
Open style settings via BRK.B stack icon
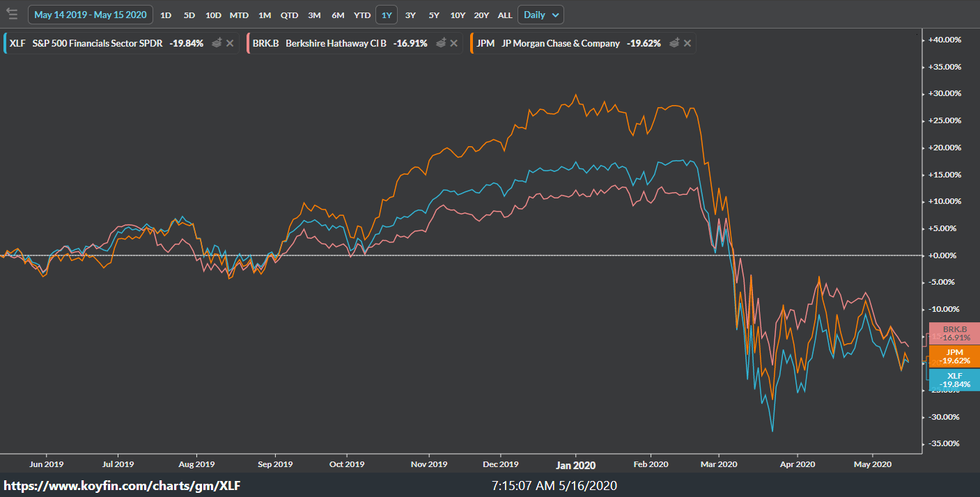pos(442,42)
